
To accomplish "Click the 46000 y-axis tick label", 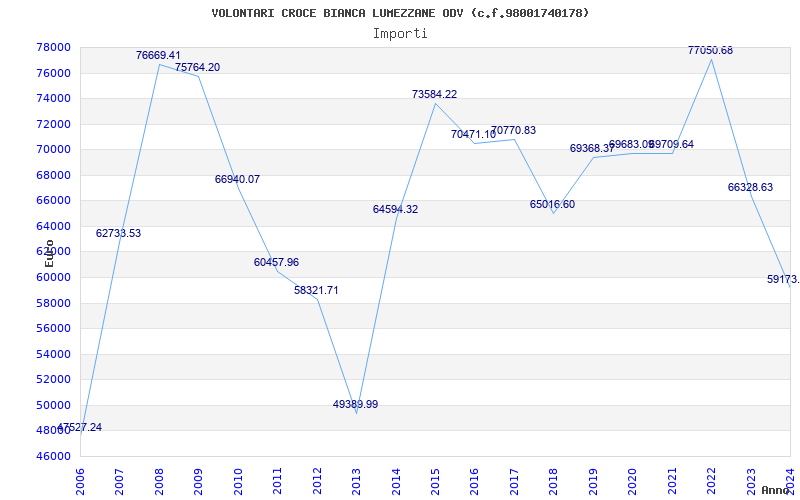I will 53,456.
